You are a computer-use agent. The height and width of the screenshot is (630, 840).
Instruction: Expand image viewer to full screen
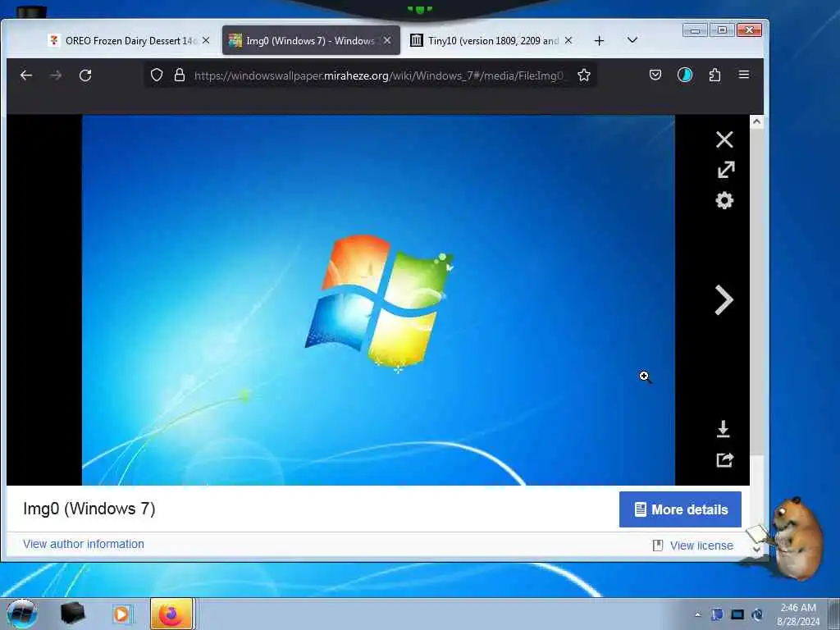[x=725, y=170]
